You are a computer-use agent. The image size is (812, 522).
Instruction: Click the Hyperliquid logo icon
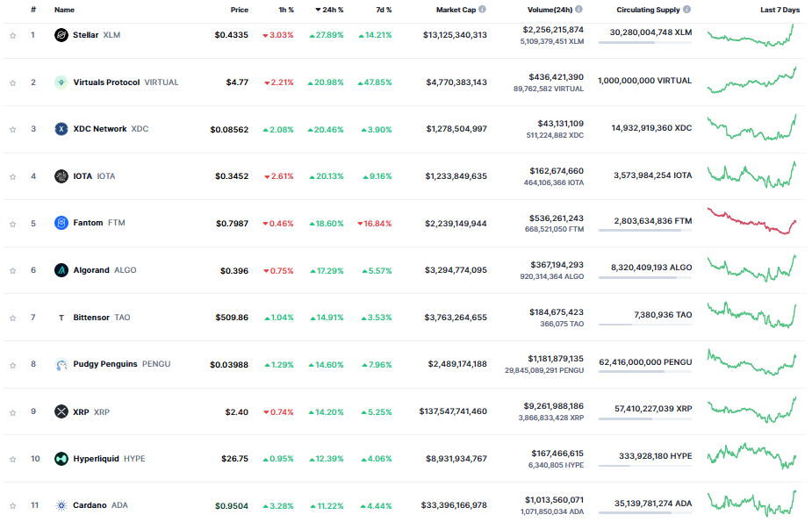(x=61, y=459)
